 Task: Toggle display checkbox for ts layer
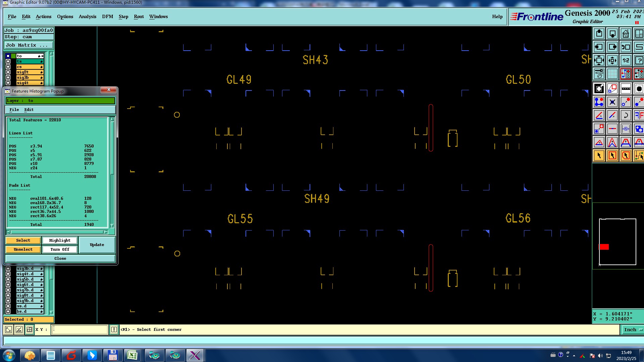tap(8, 61)
